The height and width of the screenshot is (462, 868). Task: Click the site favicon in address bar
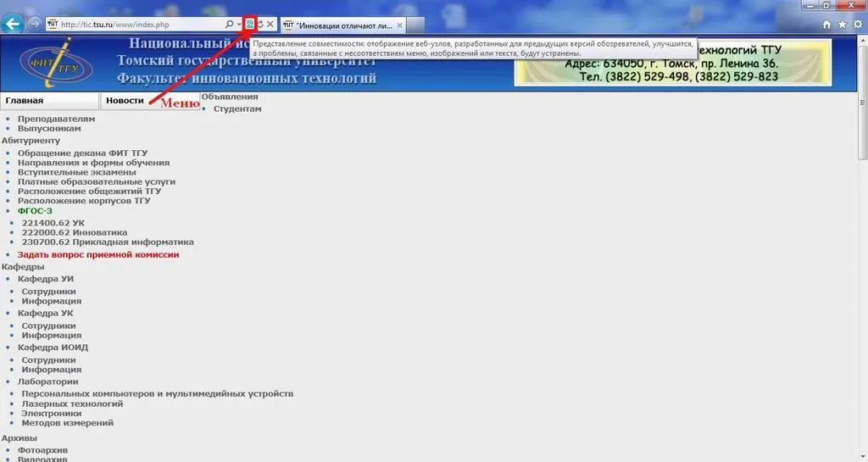53,25
